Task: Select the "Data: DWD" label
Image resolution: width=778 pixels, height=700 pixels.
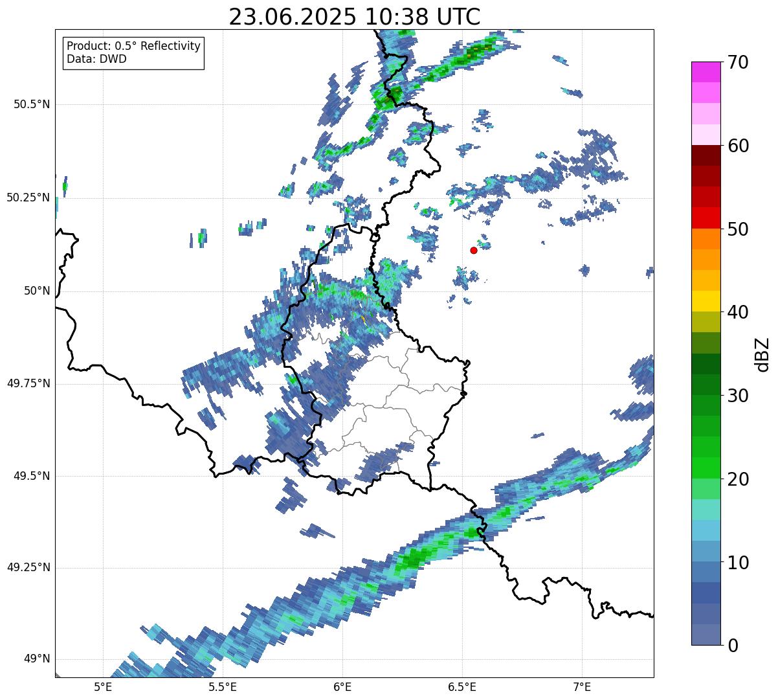Action: coord(97,60)
